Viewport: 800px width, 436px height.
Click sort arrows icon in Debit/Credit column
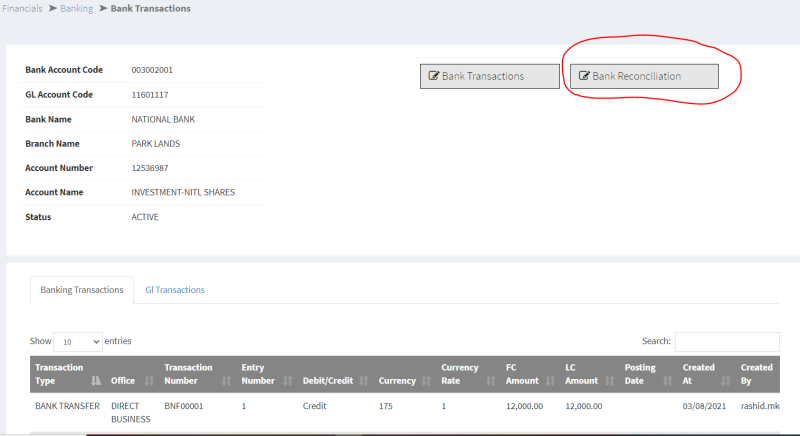pyautogui.click(x=364, y=381)
